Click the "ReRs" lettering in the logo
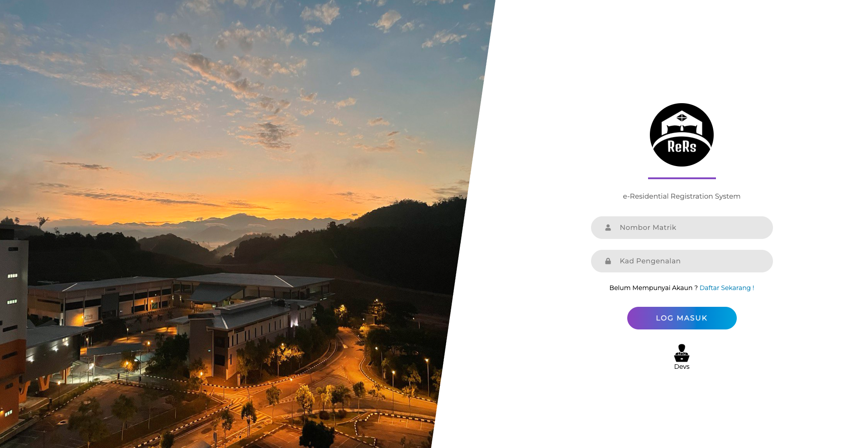This screenshot has height=448, width=868. point(682,147)
